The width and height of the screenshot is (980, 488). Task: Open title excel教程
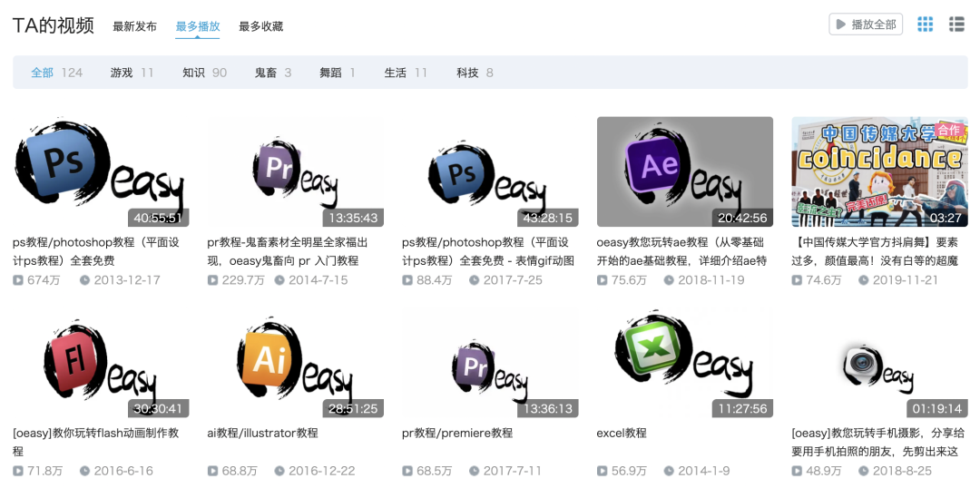pos(622,433)
